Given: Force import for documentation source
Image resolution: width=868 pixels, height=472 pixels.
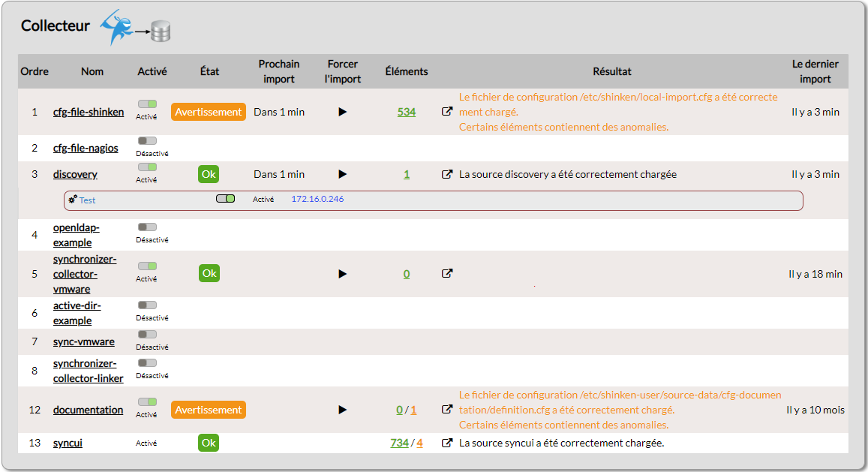Looking at the screenshot, I should click(343, 410).
